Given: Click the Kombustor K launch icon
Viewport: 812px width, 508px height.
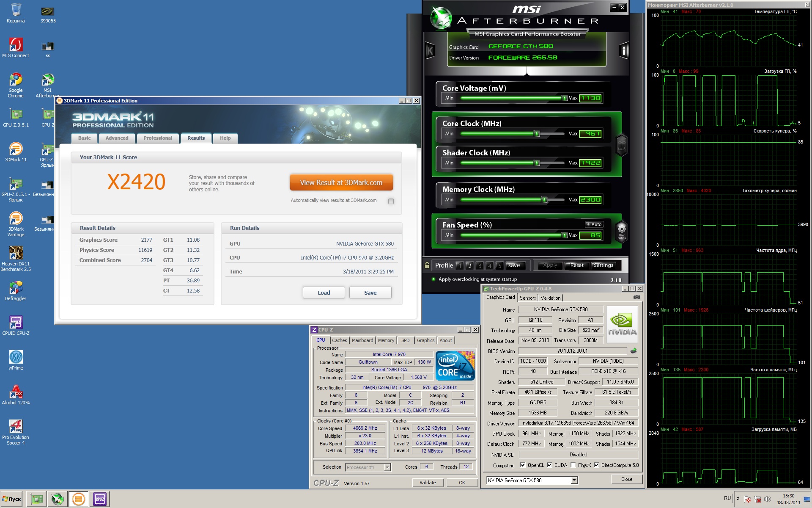Looking at the screenshot, I should 430,51.
